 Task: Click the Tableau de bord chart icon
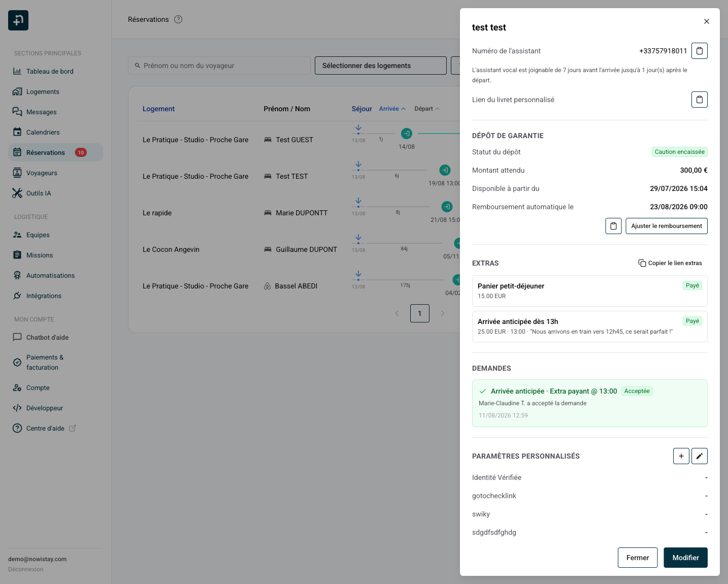point(17,71)
